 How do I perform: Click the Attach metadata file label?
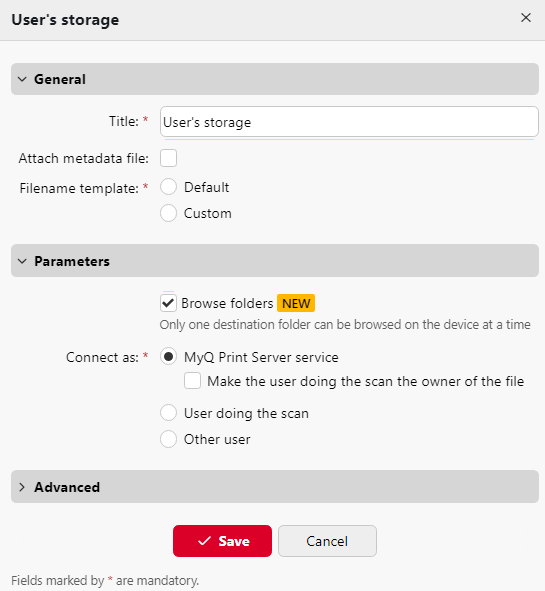click(x=84, y=158)
